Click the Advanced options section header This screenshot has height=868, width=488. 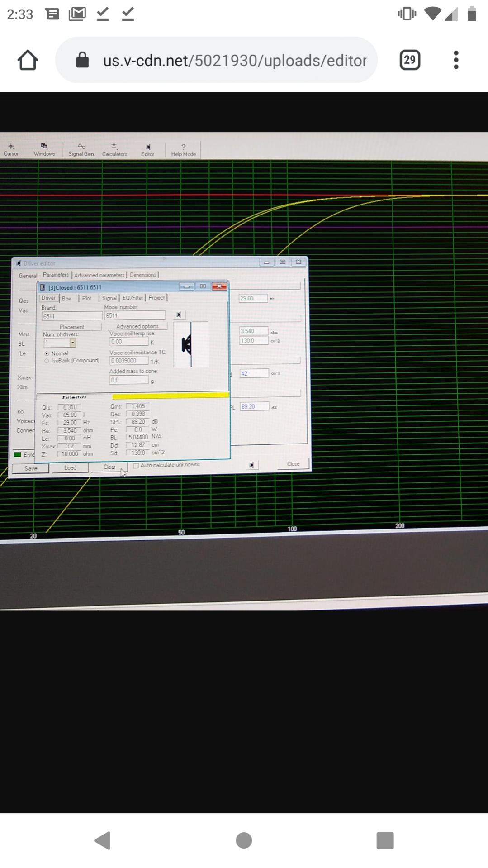pyautogui.click(x=137, y=326)
